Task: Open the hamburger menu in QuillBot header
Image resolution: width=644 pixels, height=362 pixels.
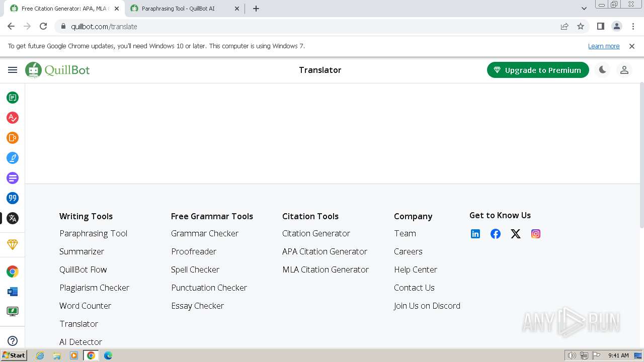Action: pyautogui.click(x=13, y=70)
